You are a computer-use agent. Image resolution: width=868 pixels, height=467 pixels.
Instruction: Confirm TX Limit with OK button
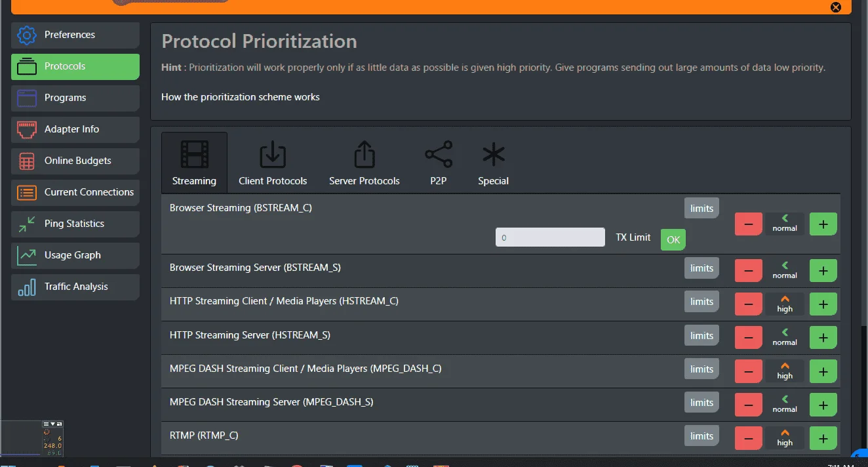673,239
